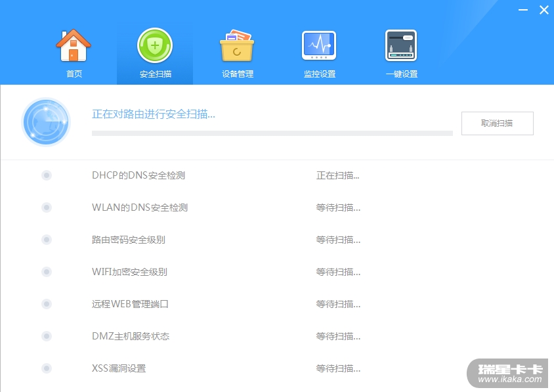Click 等待扫描 status of DMZ主机服务状态

[x=338, y=336]
